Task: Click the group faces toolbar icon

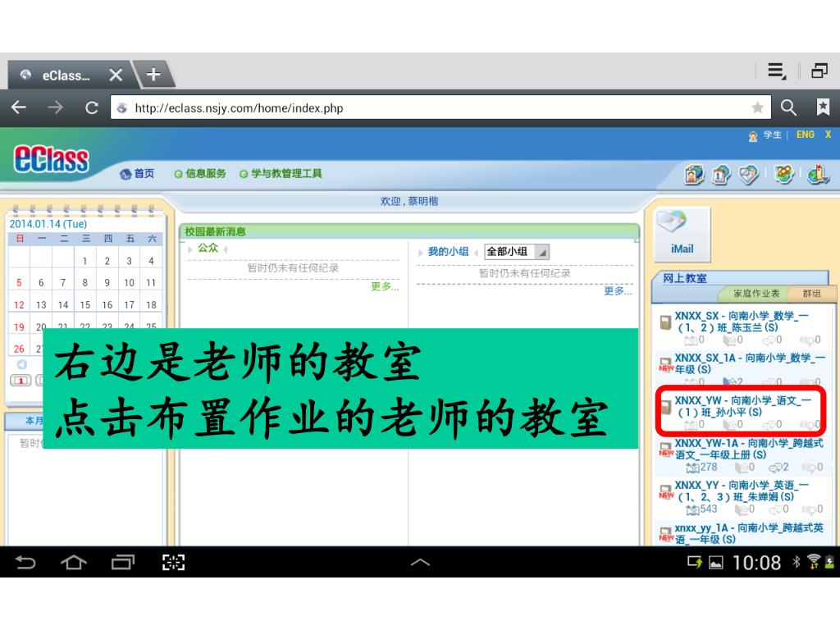Action: pos(783,175)
